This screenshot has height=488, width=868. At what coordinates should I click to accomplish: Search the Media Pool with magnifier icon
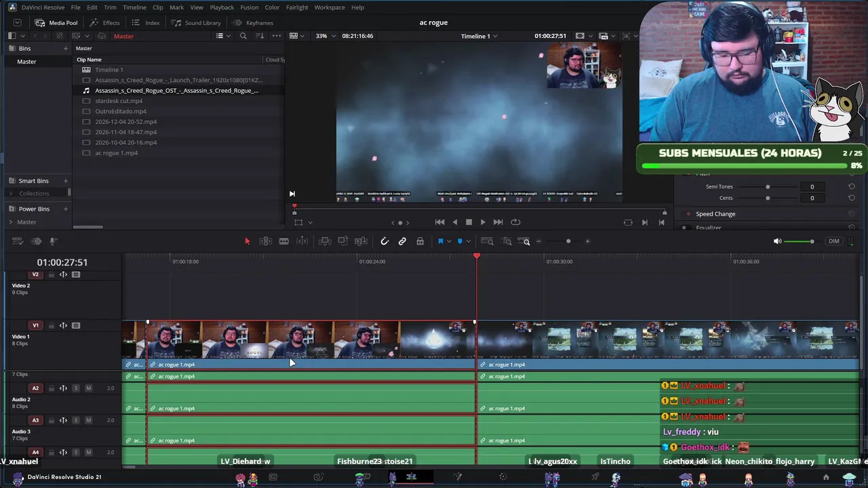243,36
